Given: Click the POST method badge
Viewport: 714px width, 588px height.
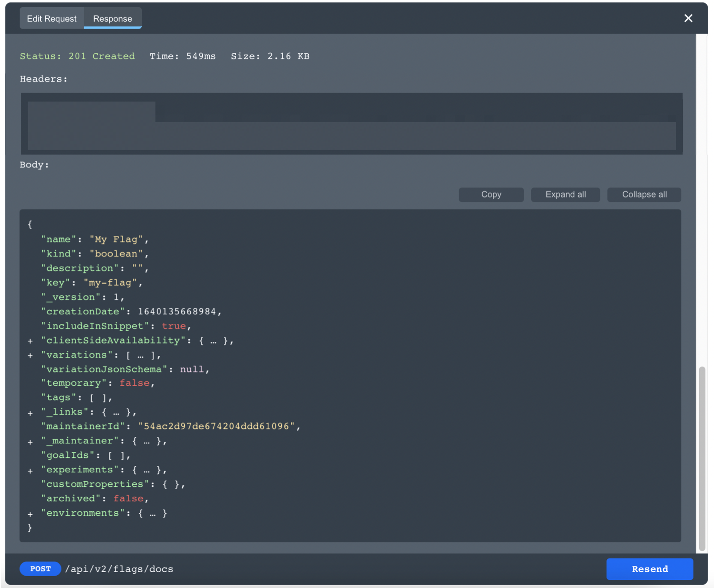Looking at the screenshot, I should click(x=40, y=569).
